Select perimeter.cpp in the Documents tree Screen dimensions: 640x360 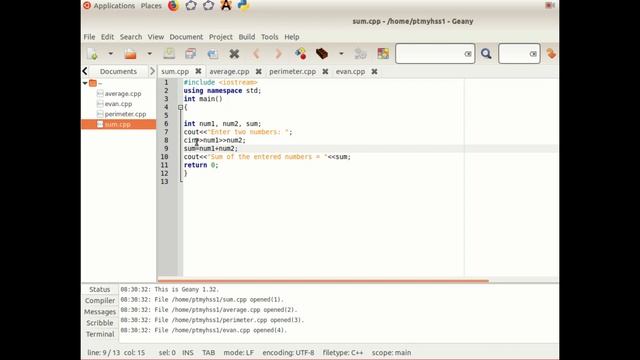coord(125,114)
